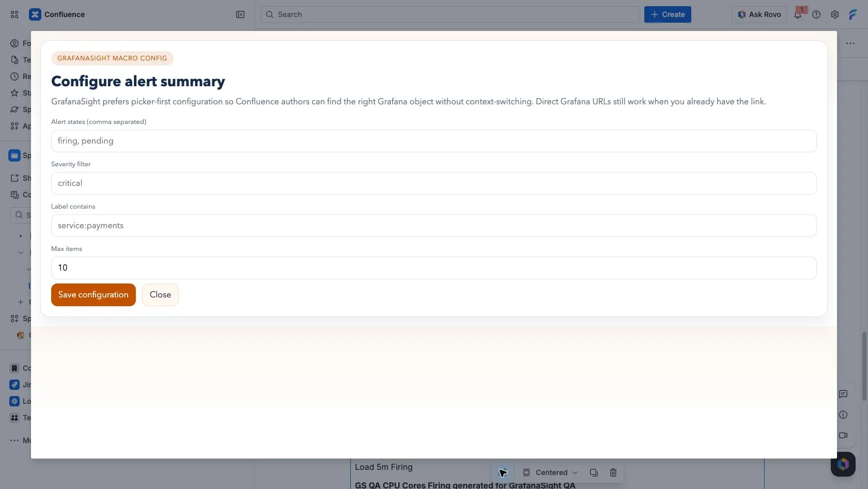Open the notifications bell
Viewport: 868px width, 489px height.
(x=798, y=14)
